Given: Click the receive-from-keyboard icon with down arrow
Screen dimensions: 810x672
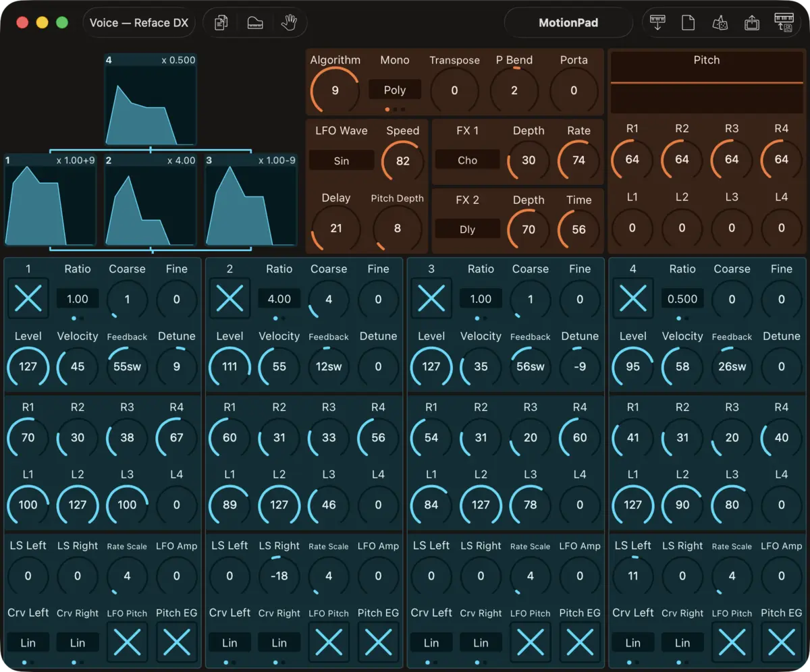Looking at the screenshot, I should tap(657, 23).
